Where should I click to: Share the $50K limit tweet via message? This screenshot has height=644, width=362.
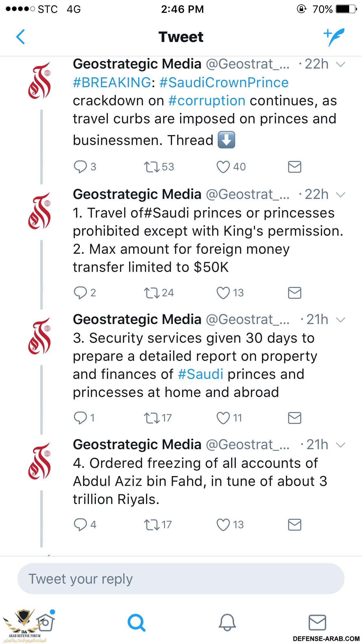(294, 293)
